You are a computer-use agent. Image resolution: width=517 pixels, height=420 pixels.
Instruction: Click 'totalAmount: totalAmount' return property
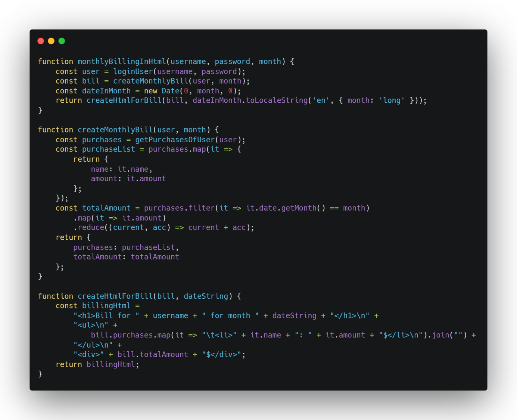coord(126,257)
